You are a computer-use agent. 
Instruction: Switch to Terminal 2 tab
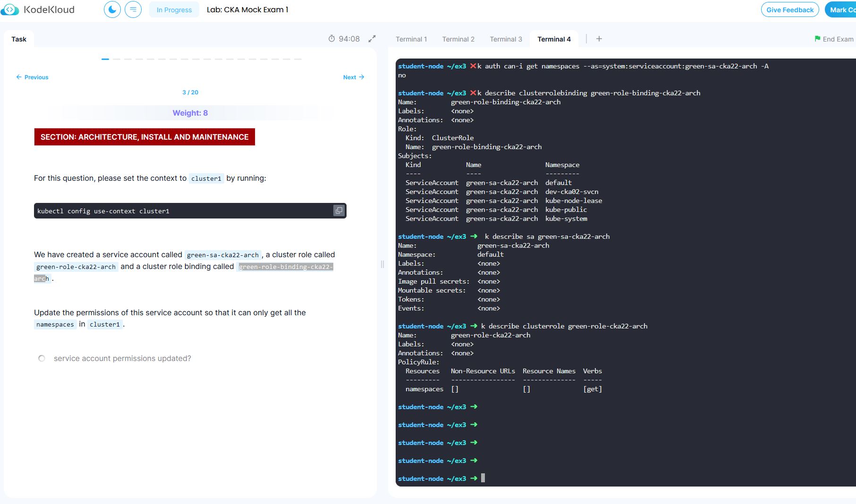point(458,39)
